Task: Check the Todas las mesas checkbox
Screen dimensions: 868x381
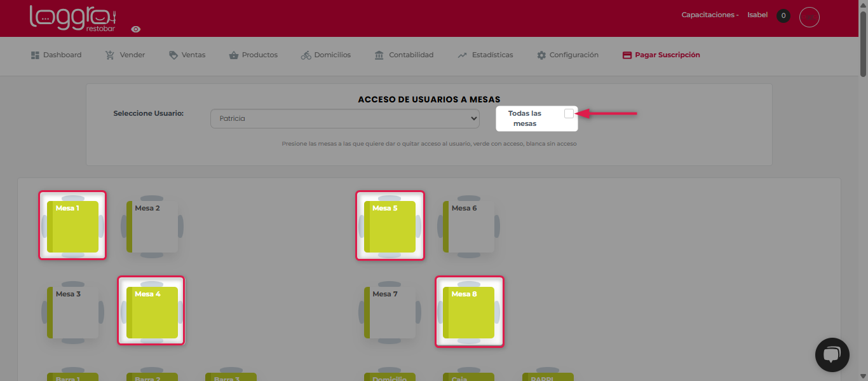Action: coord(569,113)
